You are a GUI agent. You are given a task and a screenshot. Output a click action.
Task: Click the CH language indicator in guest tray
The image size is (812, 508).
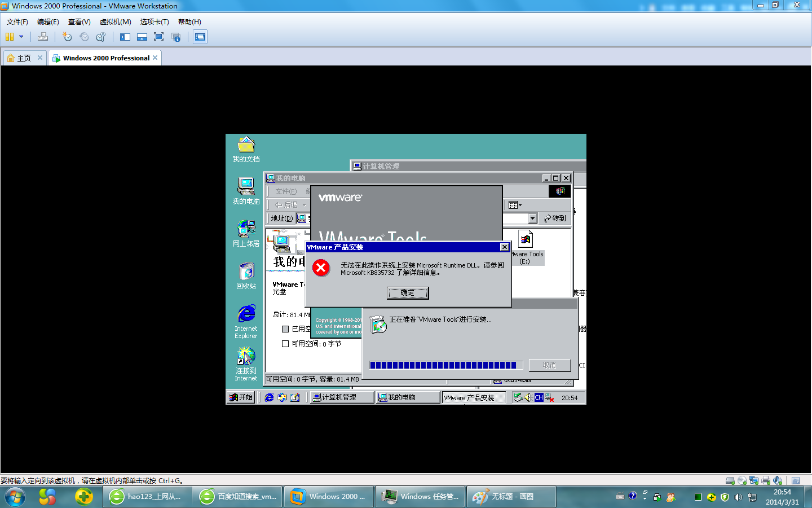[539, 397]
